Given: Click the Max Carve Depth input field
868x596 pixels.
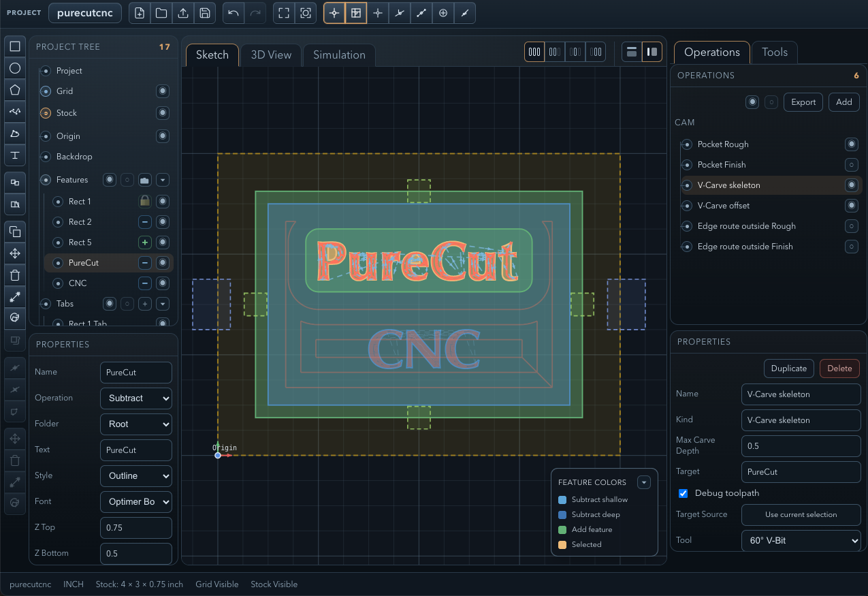Looking at the screenshot, I should pyautogui.click(x=801, y=445).
